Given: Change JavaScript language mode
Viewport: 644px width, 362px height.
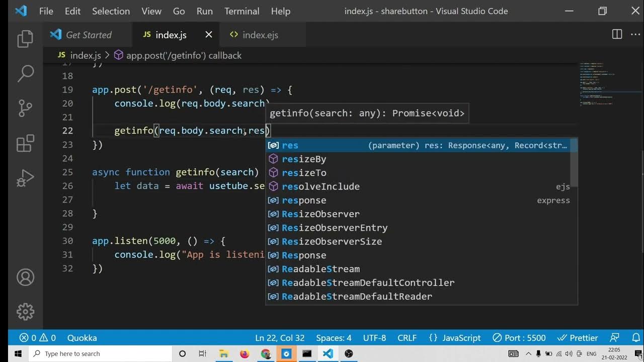Looking at the screenshot, I should 455,338.
